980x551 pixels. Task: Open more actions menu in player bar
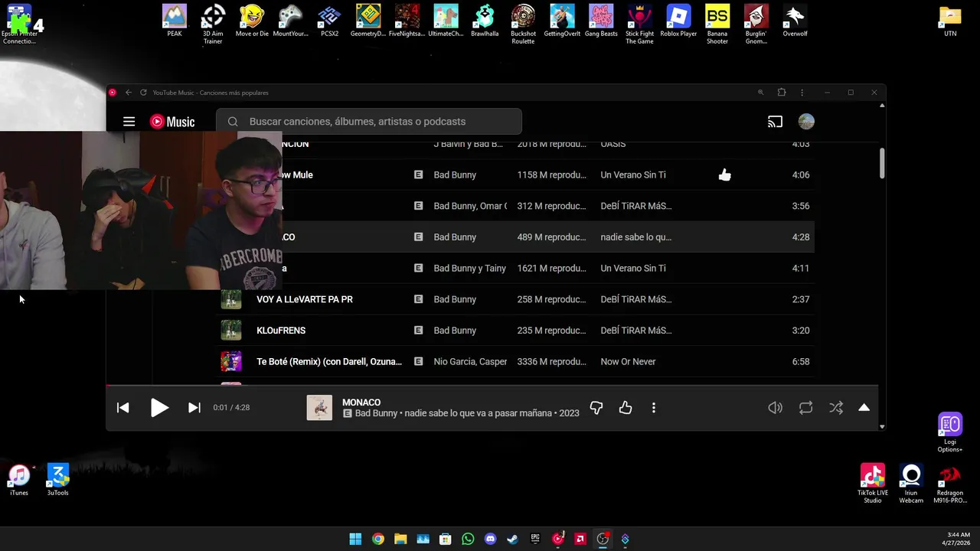653,408
